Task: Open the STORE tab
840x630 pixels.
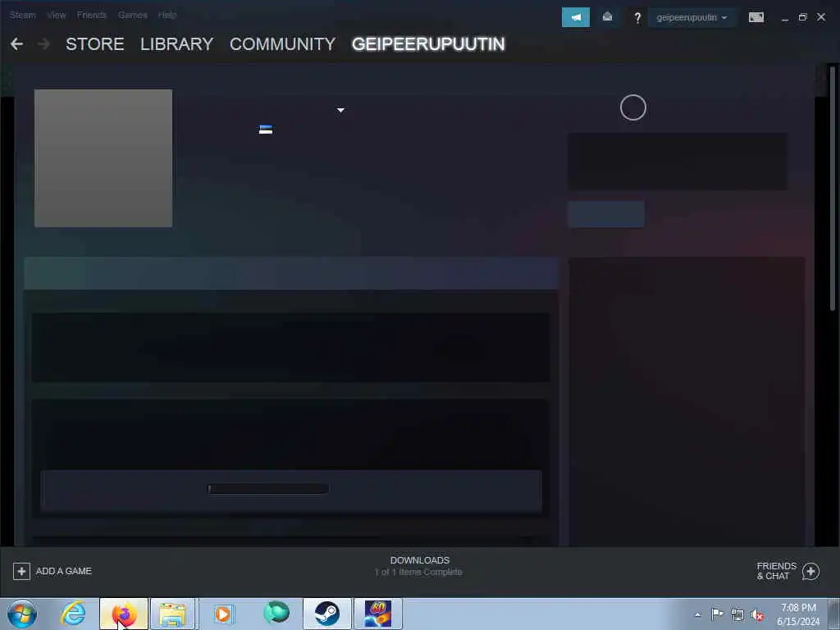Action: (95, 44)
